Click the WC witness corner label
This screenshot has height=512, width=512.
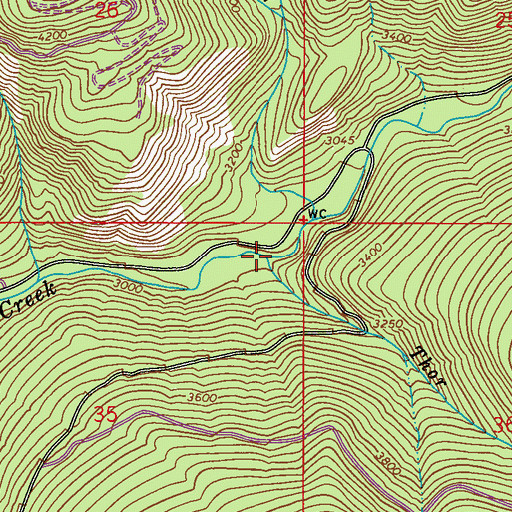[x=317, y=214]
